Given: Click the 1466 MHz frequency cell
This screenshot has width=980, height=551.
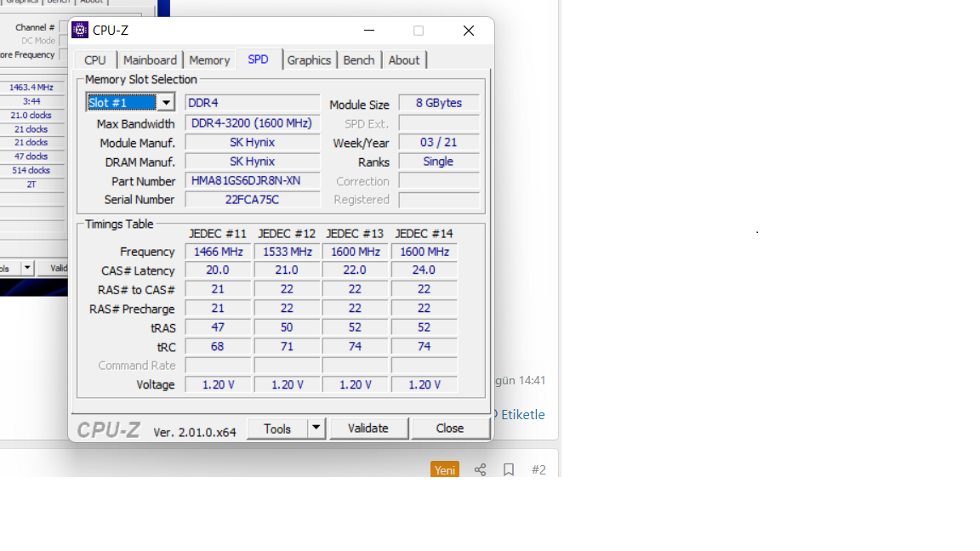Looking at the screenshot, I should [x=218, y=252].
